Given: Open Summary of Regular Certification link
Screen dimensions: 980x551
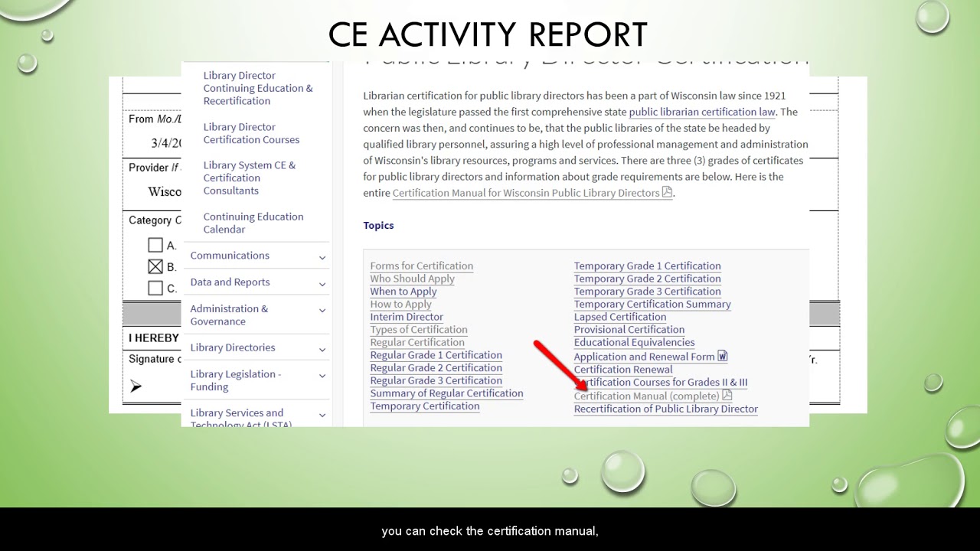Looking at the screenshot, I should coord(446,393).
